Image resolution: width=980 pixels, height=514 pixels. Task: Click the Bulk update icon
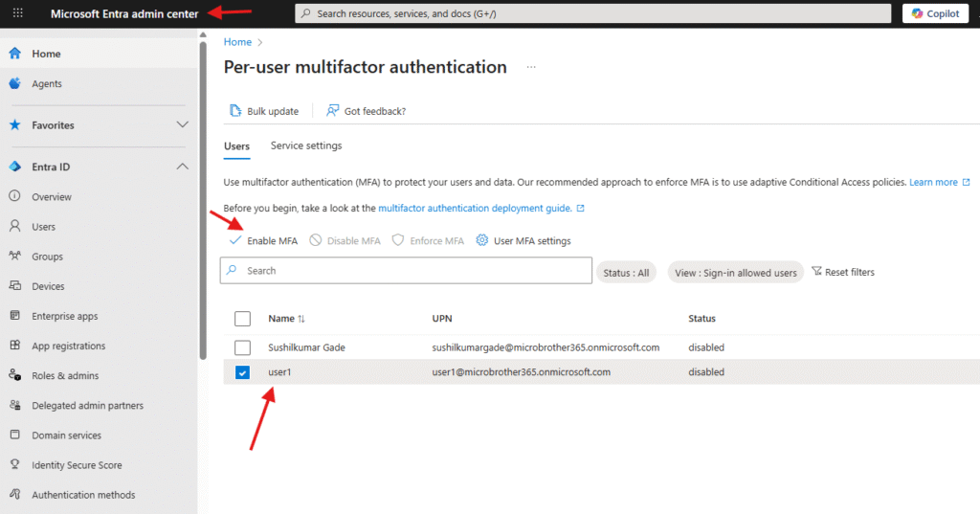pyautogui.click(x=235, y=111)
